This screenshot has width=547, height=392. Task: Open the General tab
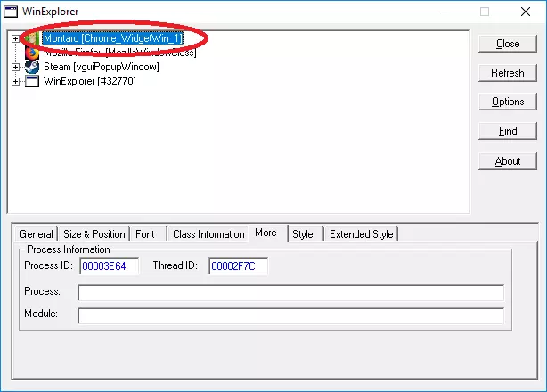37,234
